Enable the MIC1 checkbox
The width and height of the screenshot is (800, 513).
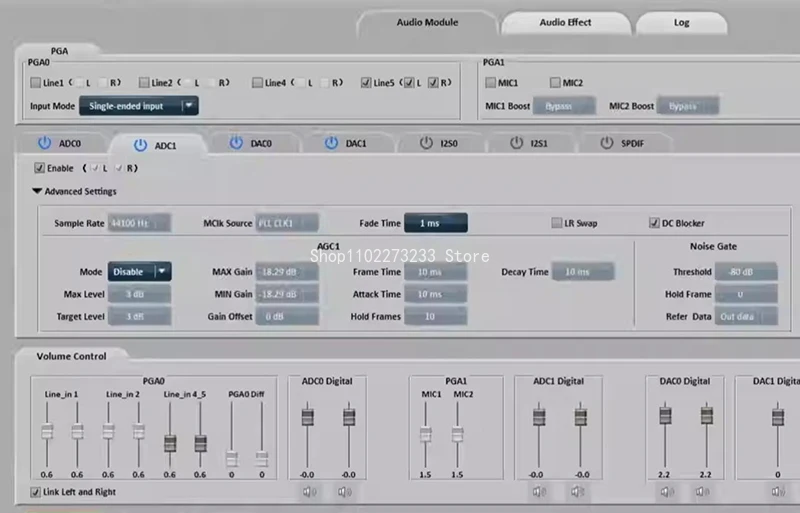click(x=491, y=82)
